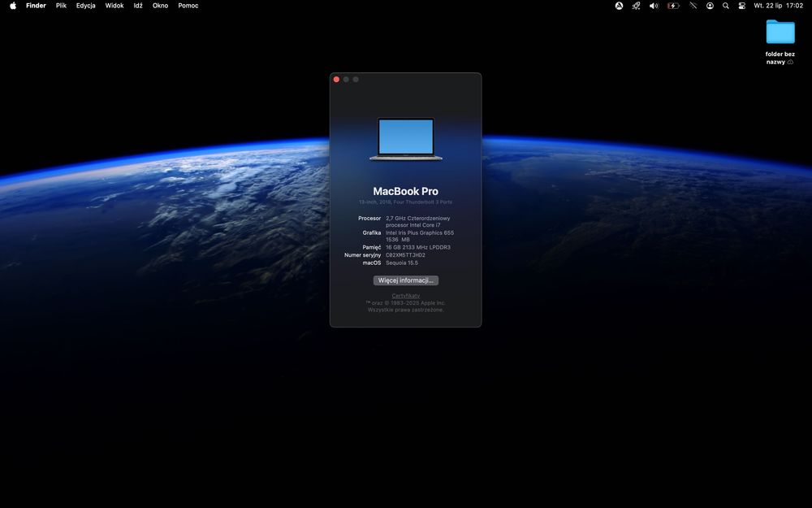Open the Apple menu
Image resolution: width=812 pixels, height=508 pixels.
pos(13,6)
